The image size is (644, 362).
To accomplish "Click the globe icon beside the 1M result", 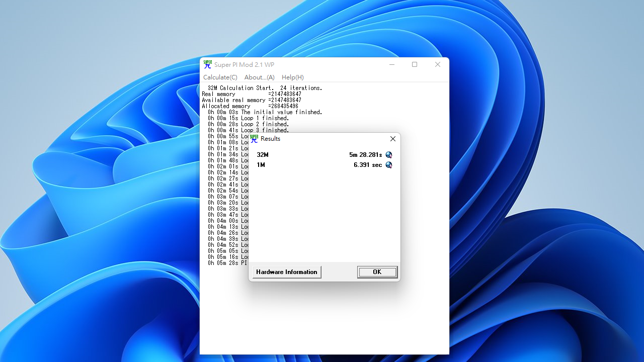I will (388, 165).
